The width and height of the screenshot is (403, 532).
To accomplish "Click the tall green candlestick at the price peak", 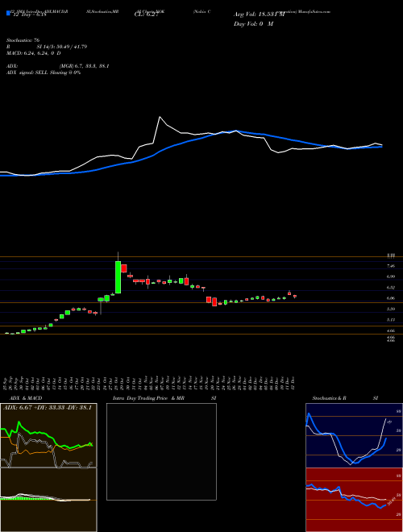I will coord(118,276).
